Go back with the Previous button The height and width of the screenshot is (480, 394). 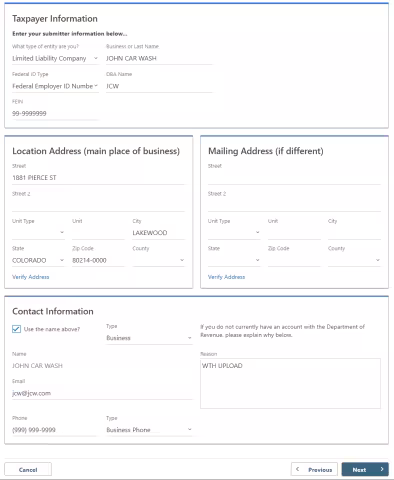point(314,470)
